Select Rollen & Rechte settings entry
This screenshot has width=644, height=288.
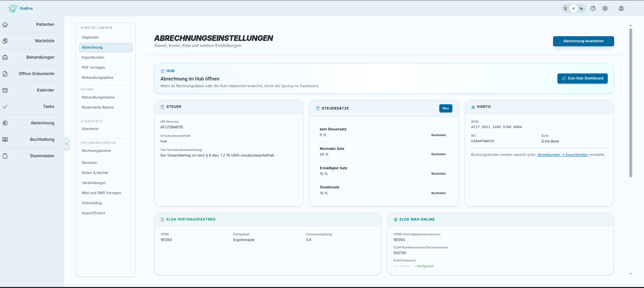[x=106, y=173]
